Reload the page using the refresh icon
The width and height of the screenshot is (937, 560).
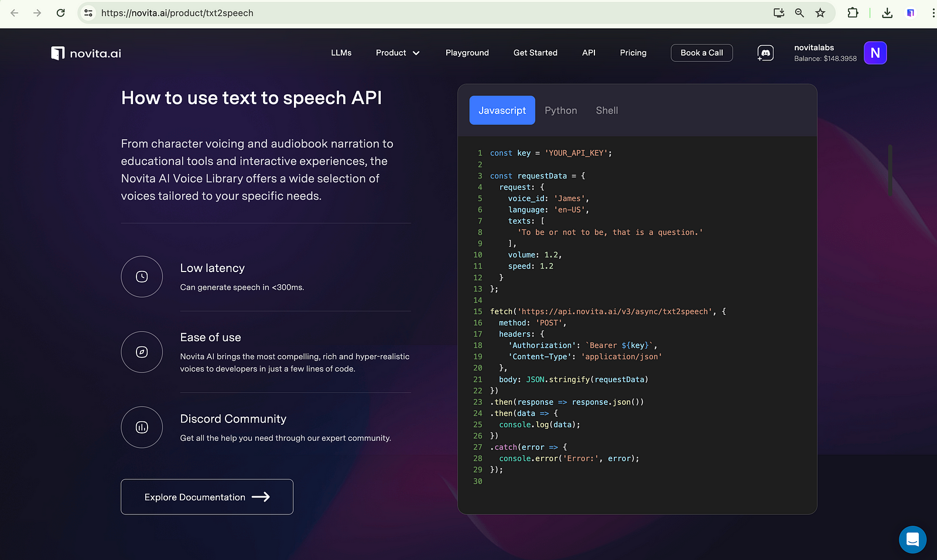(60, 13)
